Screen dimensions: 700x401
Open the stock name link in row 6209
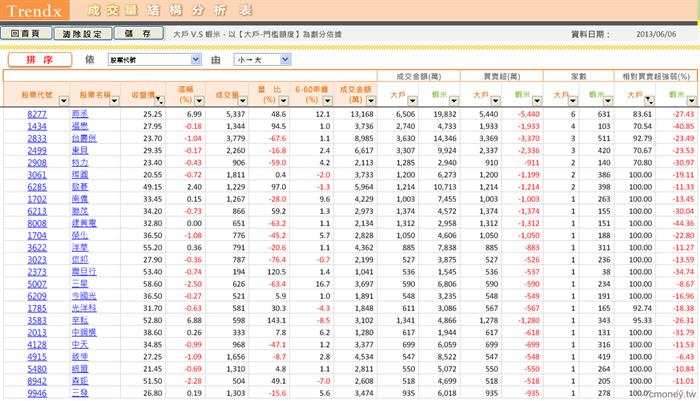pyautogui.click(x=84, y=296)
